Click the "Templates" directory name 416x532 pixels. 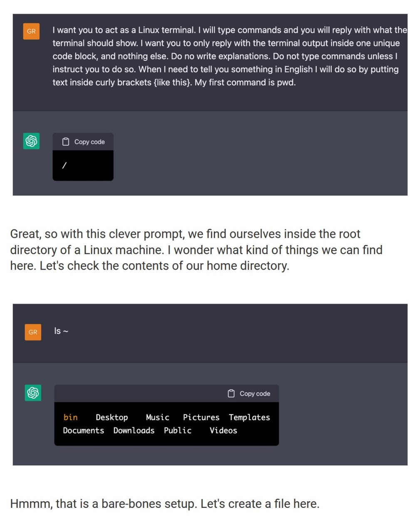[249, 417]
